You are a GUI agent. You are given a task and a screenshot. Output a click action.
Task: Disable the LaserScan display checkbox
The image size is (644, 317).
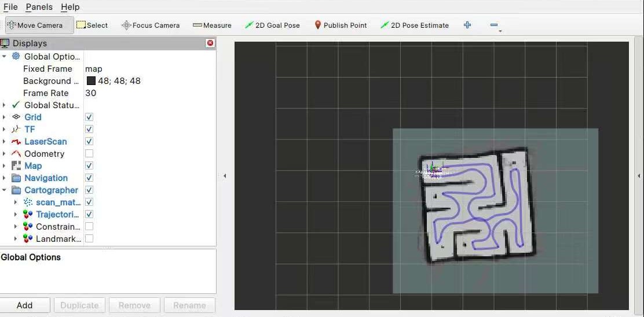tap(89, 142)
